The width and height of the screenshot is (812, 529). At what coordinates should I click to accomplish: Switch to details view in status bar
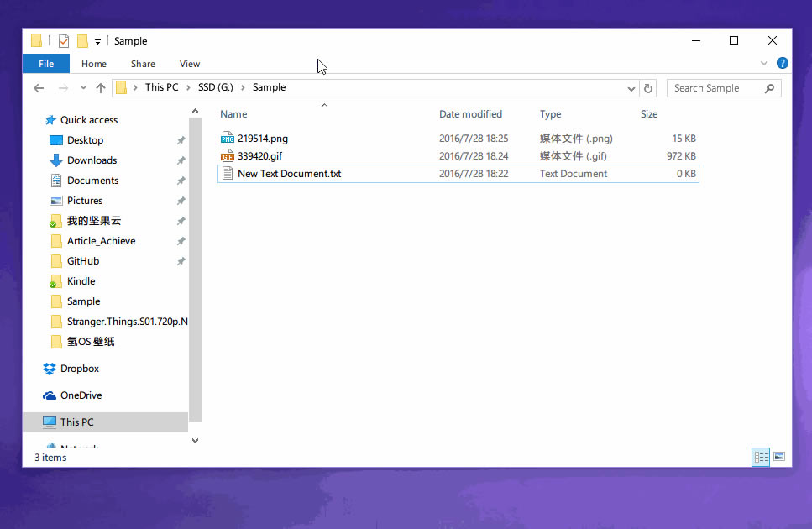(x=761, y=457)
